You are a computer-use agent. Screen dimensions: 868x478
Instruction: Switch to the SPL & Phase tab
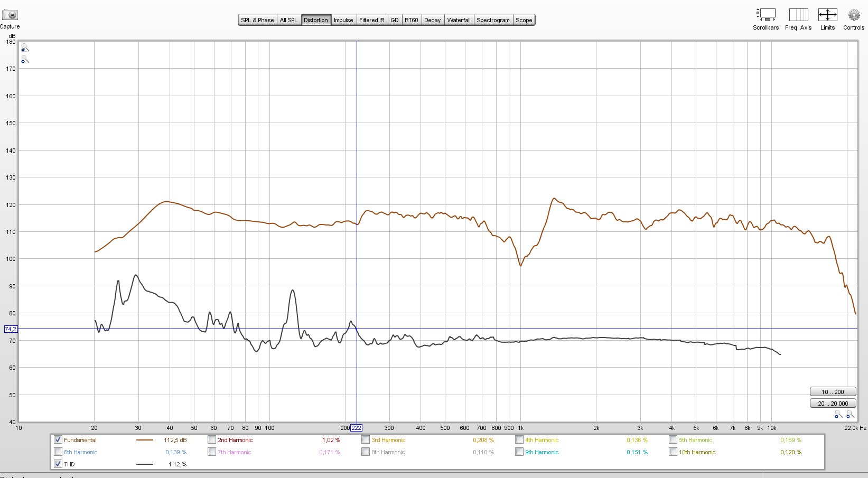click(257, 20)
